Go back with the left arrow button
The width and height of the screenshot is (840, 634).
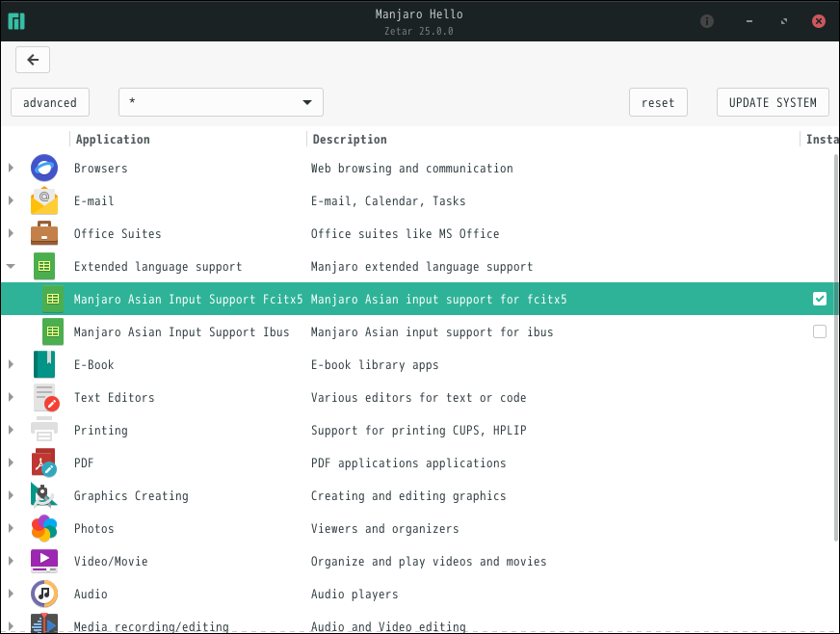(x=33, y=60)
